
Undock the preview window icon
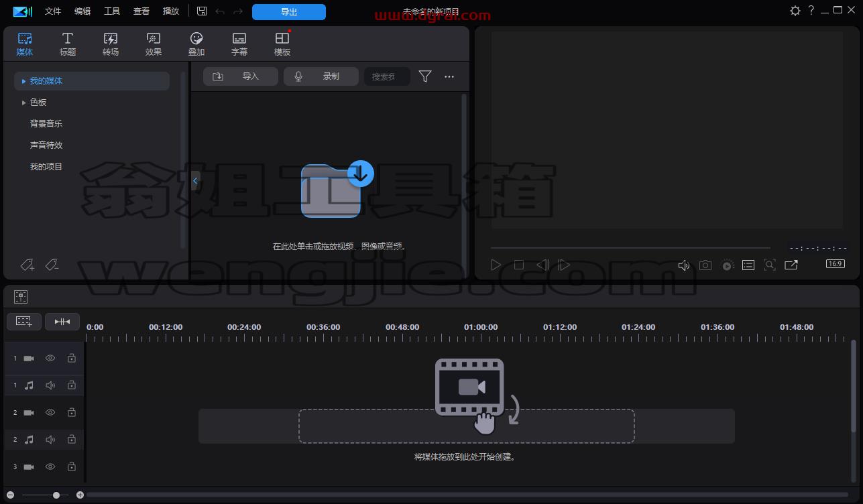[791, 265]
